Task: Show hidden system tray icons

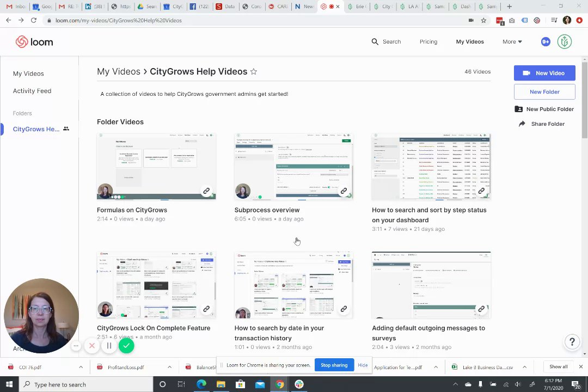Action: [455, 384]
